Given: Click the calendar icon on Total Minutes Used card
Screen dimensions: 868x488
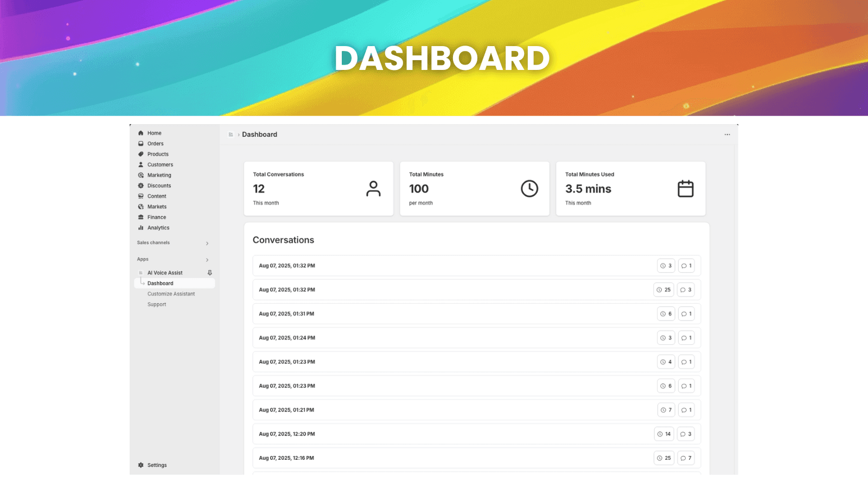Looking at the screenshot, I should click(x=685, y=189).
